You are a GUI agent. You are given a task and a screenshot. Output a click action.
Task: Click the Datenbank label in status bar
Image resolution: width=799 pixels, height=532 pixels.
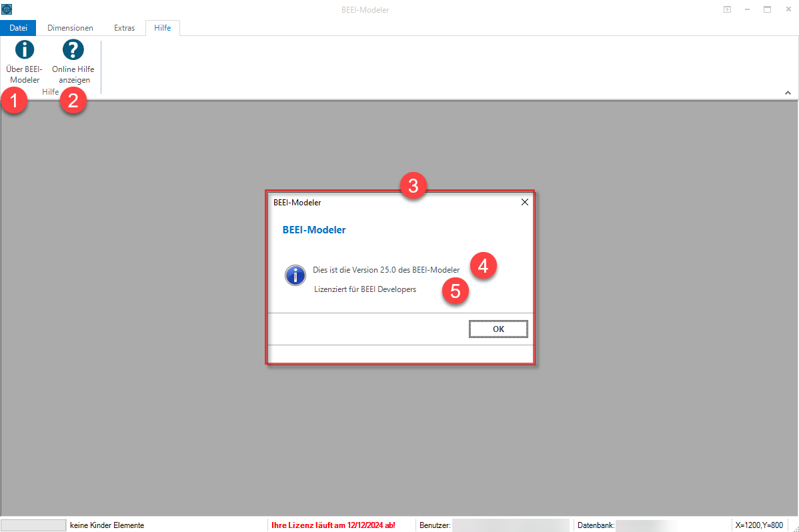click(x=596, y=525)
